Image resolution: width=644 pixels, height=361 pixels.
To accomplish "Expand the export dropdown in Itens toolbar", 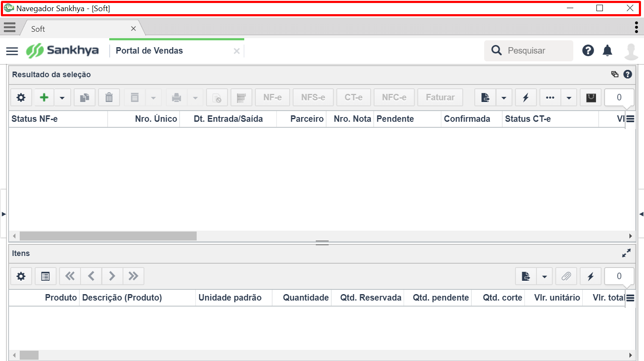I will pyautogui.click(x=544, y=276).
